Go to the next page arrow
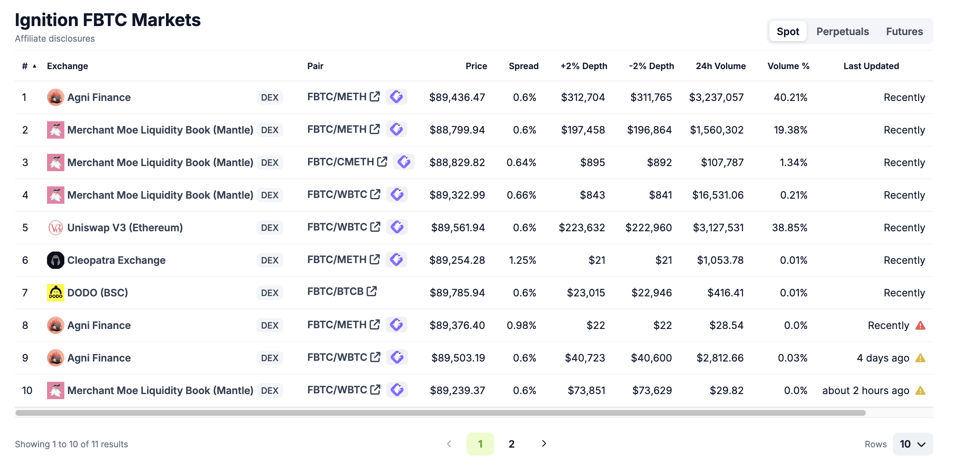Screen dimensions: 980x469 (x=544, y=444)
